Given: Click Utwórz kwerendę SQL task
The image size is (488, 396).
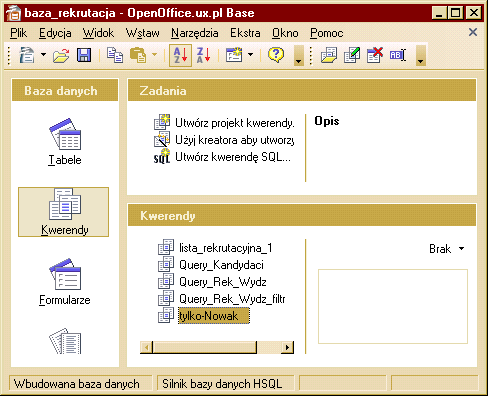Looking at the screenshot, I should 233,157.
